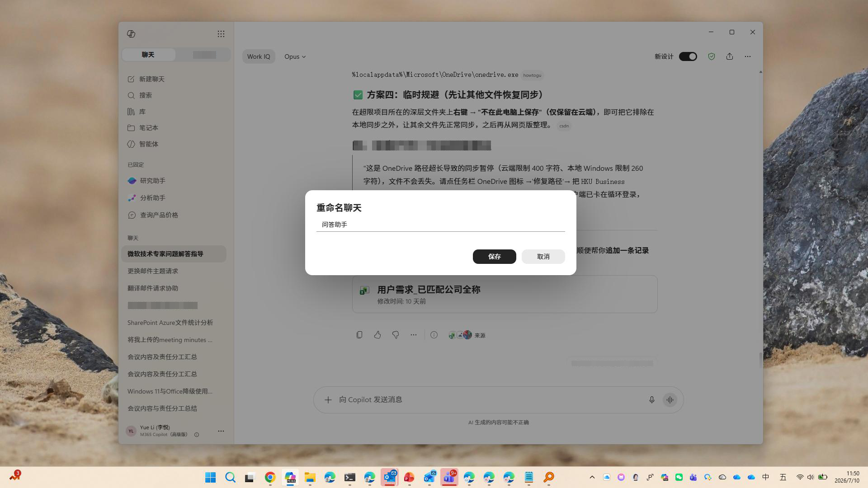Click the chat name field containing 问答助手
Viewport: 868px width, 488px height.
(440, 225)
